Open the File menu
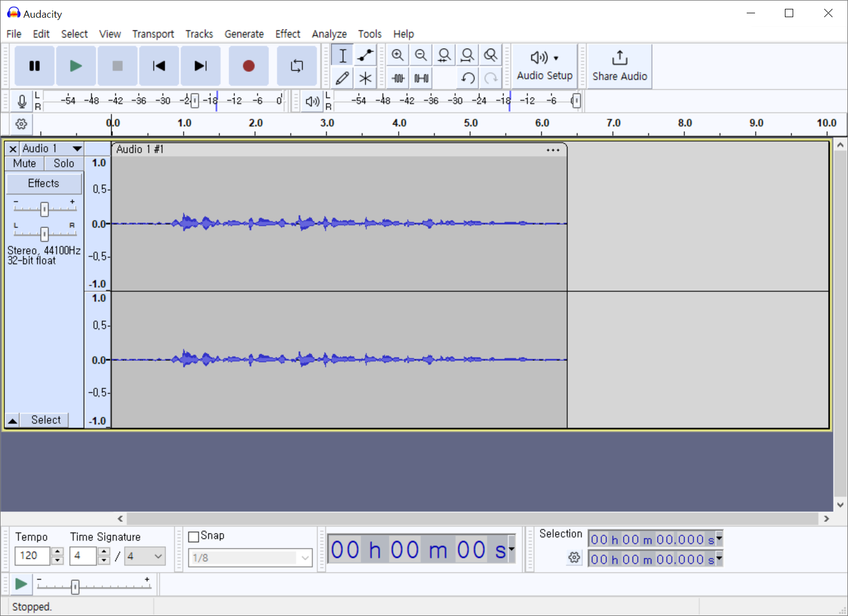Viewport: 848px width, 616px height. tap(14, 34)
